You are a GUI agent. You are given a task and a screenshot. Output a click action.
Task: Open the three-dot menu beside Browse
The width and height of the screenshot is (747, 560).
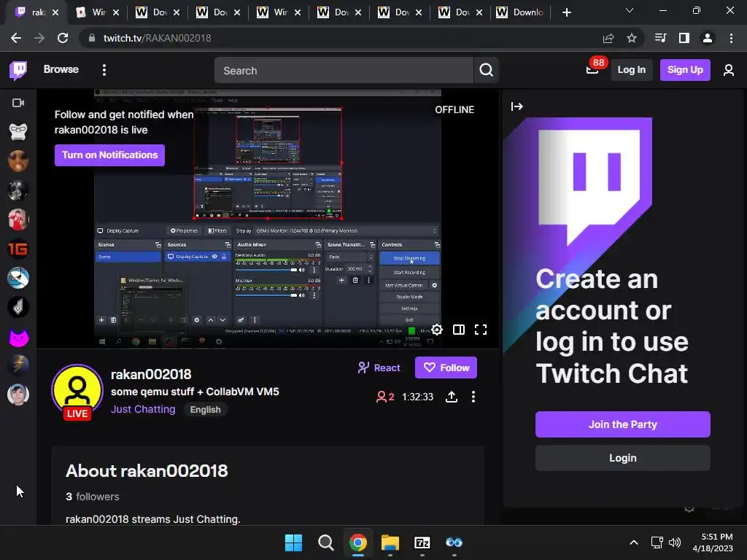(104, 70)
